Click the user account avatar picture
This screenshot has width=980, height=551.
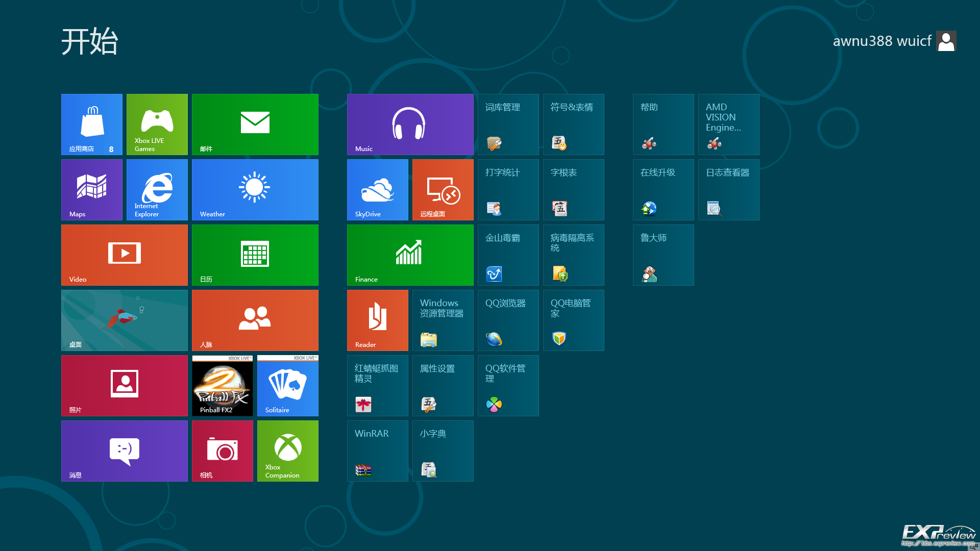[946, 41]
